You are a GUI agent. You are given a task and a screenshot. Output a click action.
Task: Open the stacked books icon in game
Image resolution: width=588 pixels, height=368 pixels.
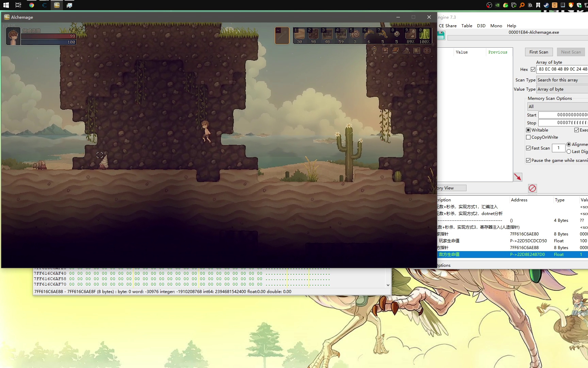[x=395, y=51]
